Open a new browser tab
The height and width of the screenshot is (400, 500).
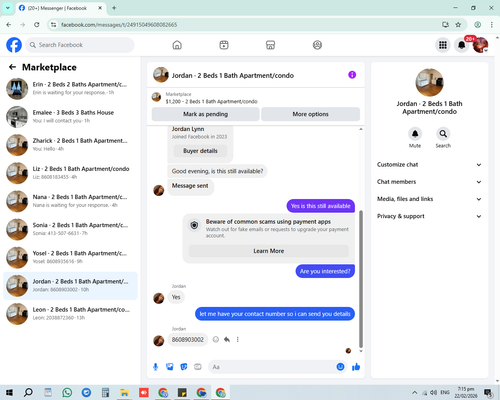(114, 8)
